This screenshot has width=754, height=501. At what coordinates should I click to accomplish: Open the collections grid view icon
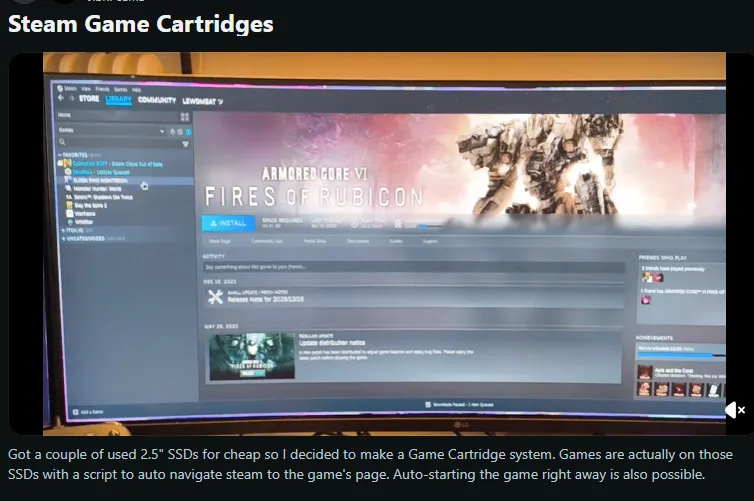pos(185,117)
